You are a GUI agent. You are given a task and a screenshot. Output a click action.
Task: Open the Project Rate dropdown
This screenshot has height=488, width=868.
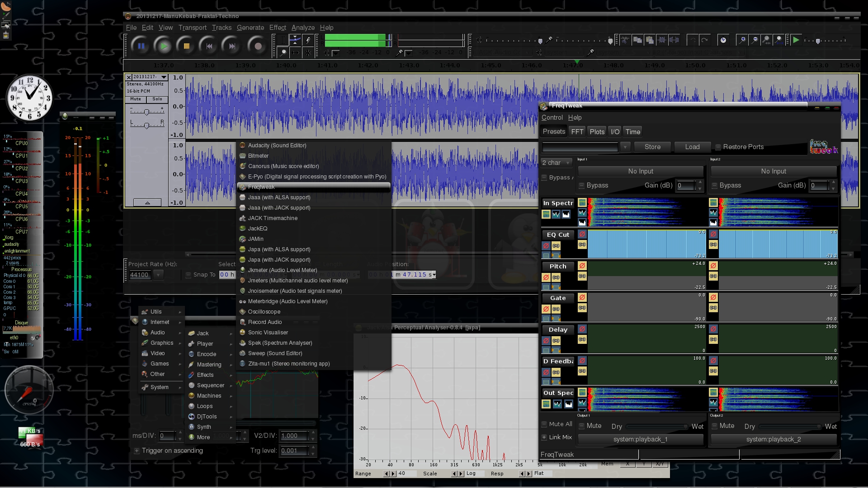[158, 275]
